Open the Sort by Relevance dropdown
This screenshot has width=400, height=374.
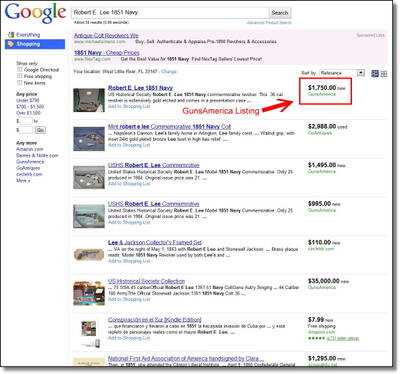(x=342, y=73)
